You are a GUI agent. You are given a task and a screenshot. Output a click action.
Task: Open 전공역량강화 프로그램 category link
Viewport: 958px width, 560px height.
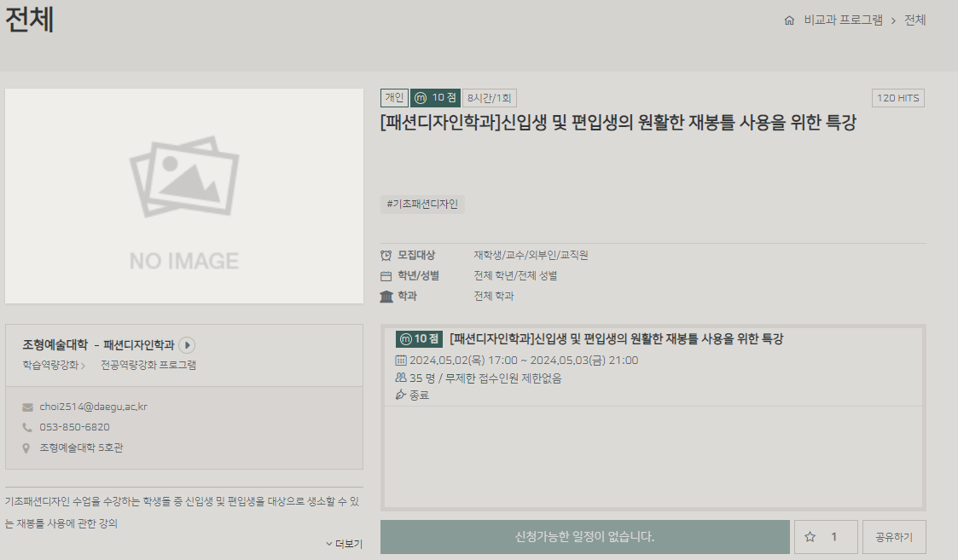click(x=148, y=365)
